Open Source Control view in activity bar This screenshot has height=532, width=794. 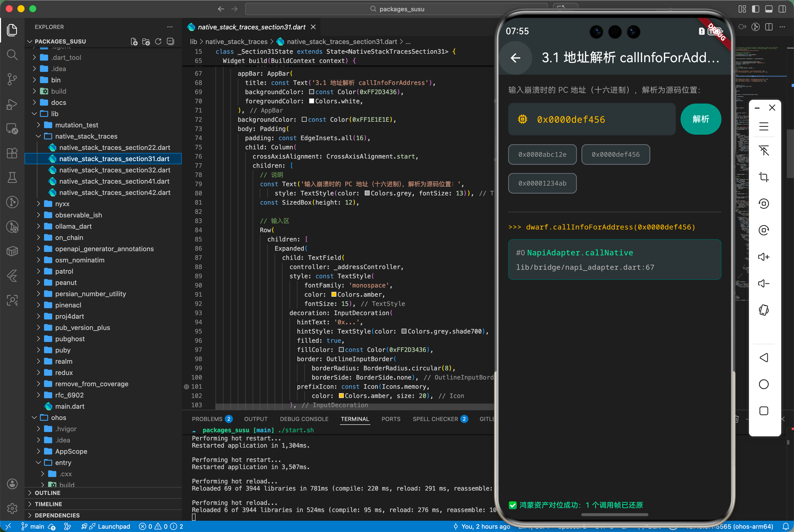click(x=12, y=79)
